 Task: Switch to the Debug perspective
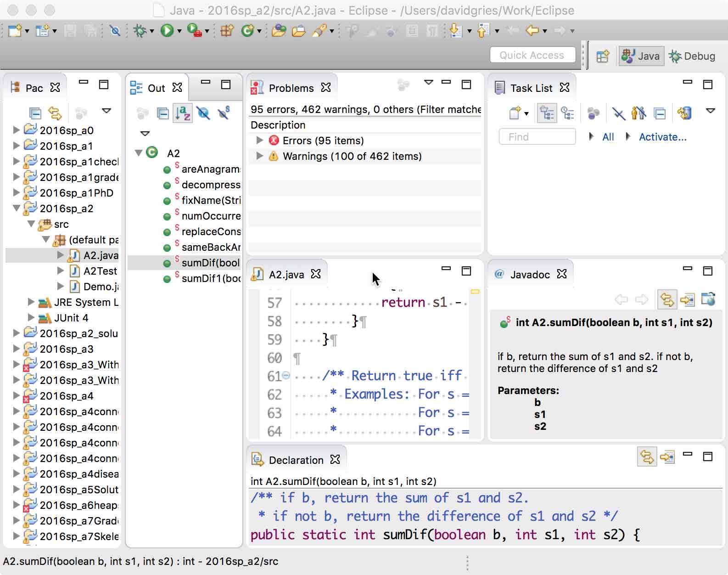pos(693,56)
